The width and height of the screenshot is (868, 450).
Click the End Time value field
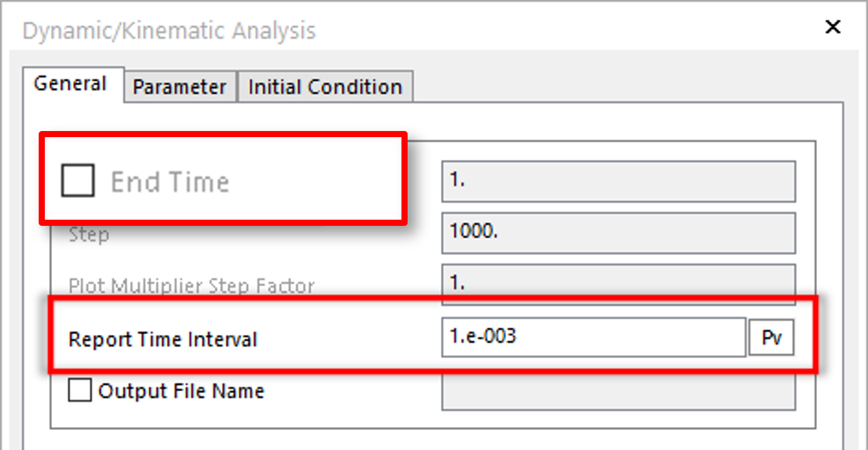[618, 181]
